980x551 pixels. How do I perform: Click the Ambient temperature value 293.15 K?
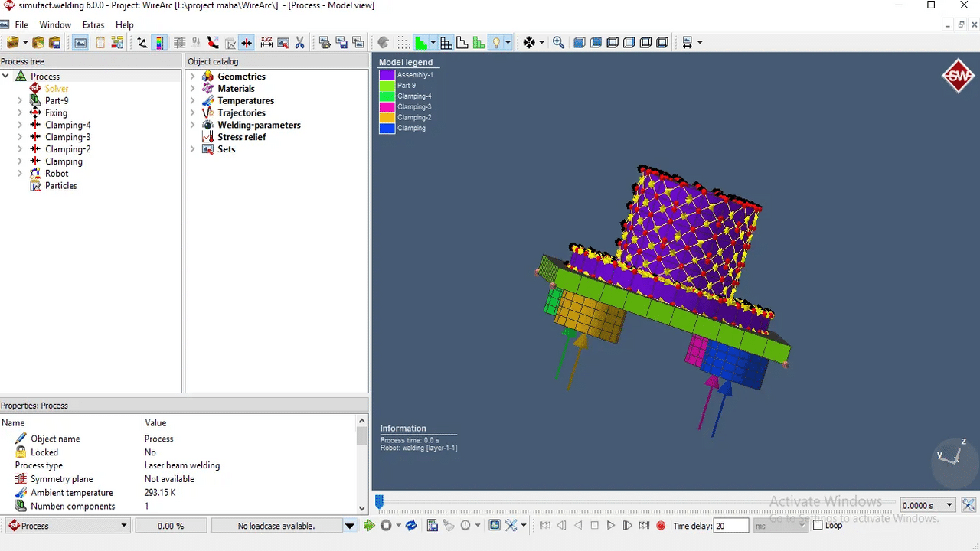pyautogui.click(x=160, y=493)
